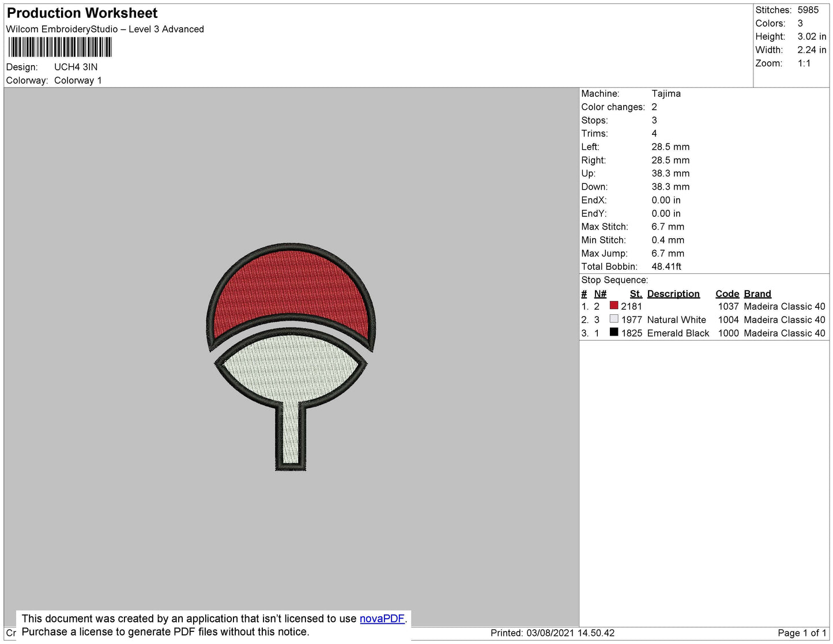This screenshot has width=833, height=644.
Task: Click the Page 1 of 1 footer
Action: pyautogui.click(x=802, y=633)
